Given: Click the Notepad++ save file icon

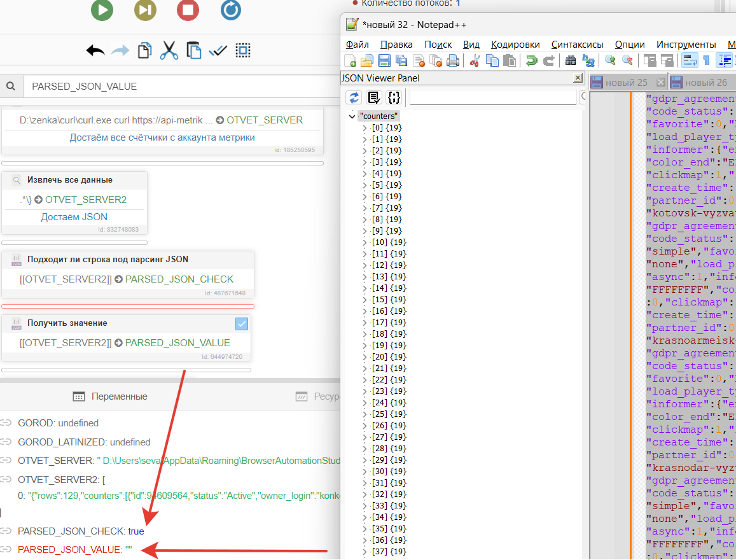Looking at the screenshot, I should pos(384,61).
